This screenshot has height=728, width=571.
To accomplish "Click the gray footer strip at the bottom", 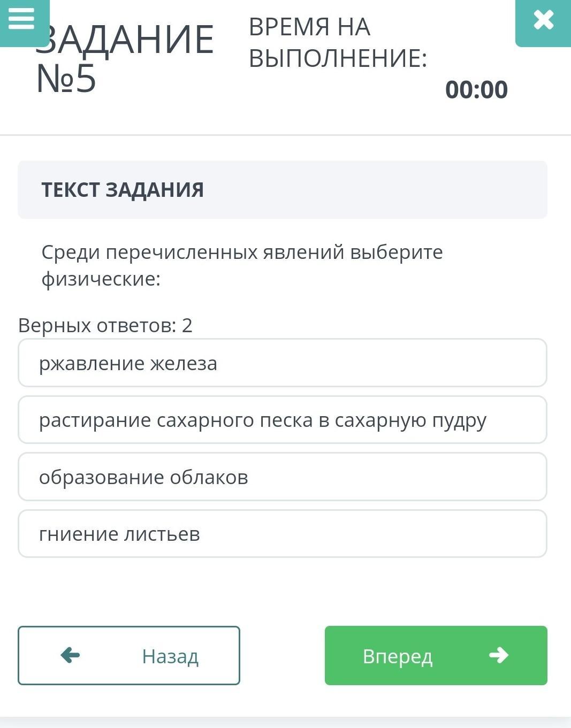I will (285, 722).
